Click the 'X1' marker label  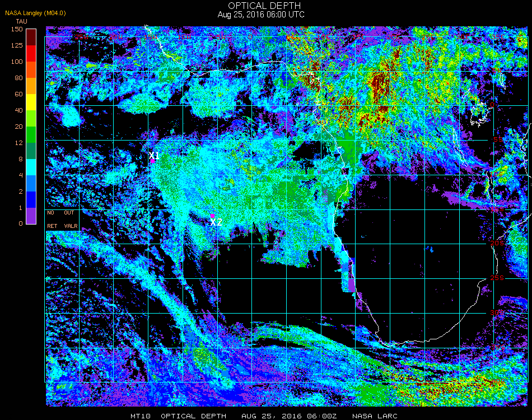(154, 155)
